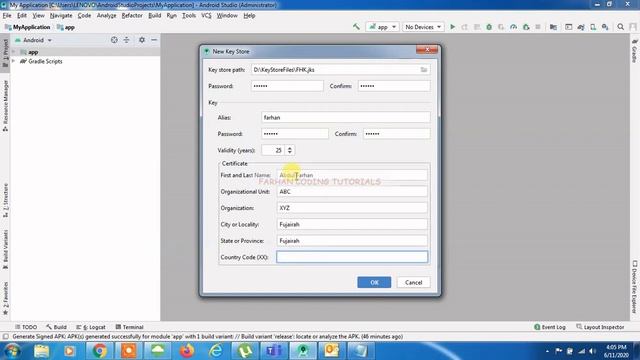Open Project panel settings gear icon

coord(142,40)
